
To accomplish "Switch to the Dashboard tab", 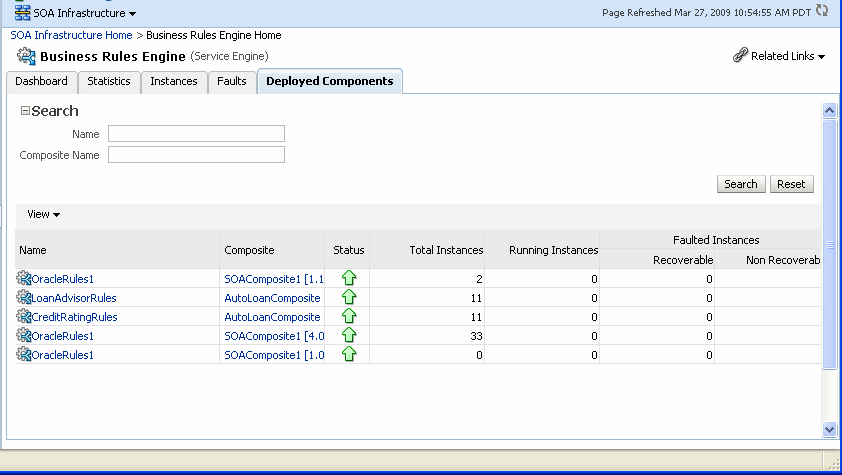I will (41, 81).
